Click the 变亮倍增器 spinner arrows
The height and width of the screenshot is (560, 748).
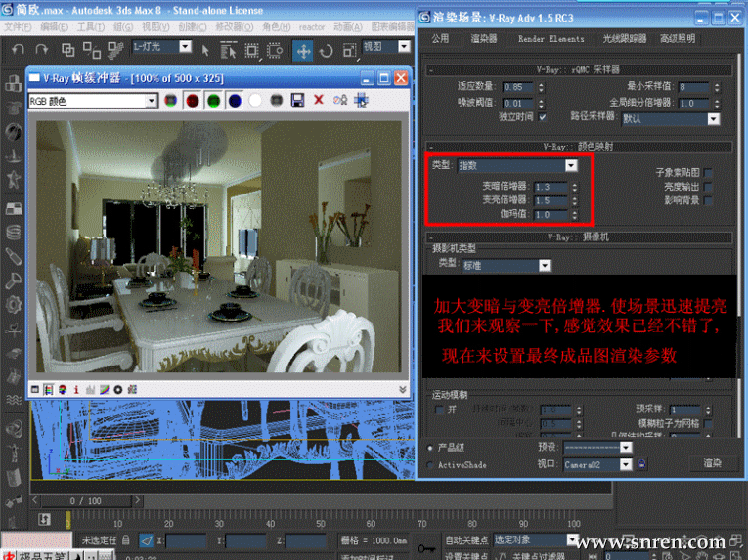tap(575, 200)
